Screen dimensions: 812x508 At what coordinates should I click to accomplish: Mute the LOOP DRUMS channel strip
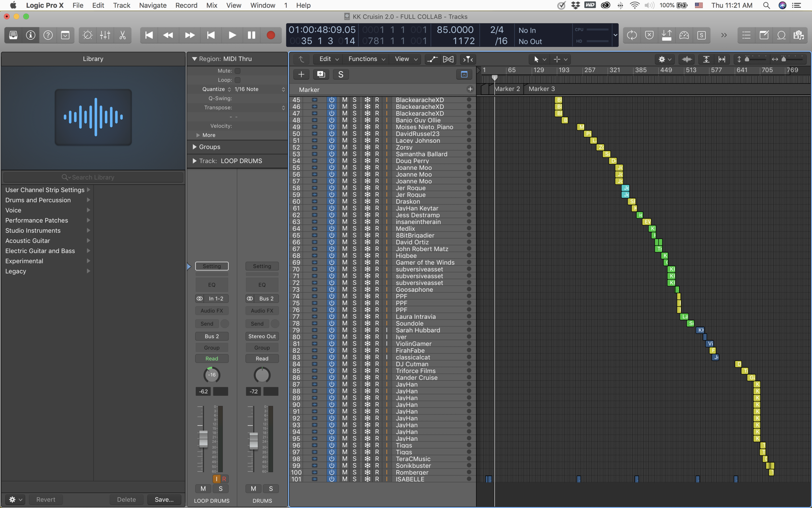(x=203, y=488)
